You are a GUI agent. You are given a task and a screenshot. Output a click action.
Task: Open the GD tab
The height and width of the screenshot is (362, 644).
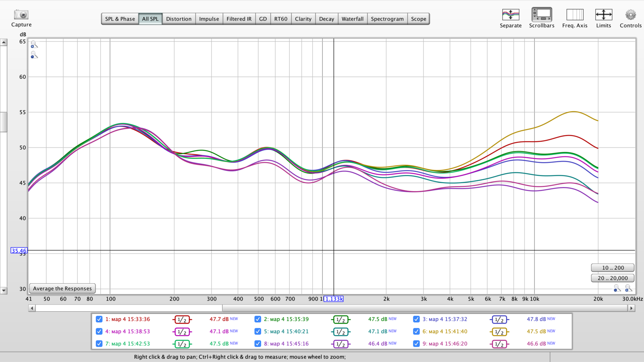(263, 19)
